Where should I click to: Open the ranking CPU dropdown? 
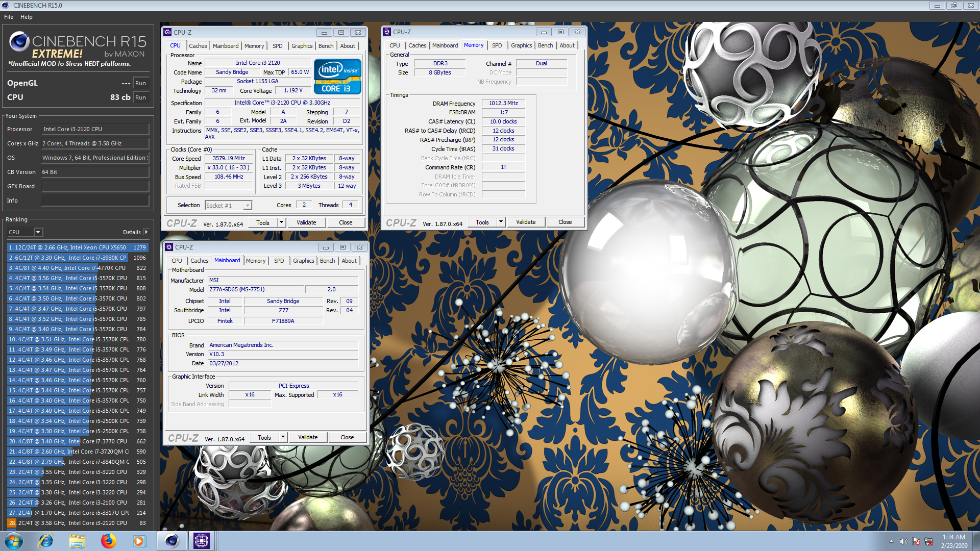point(38,232)
